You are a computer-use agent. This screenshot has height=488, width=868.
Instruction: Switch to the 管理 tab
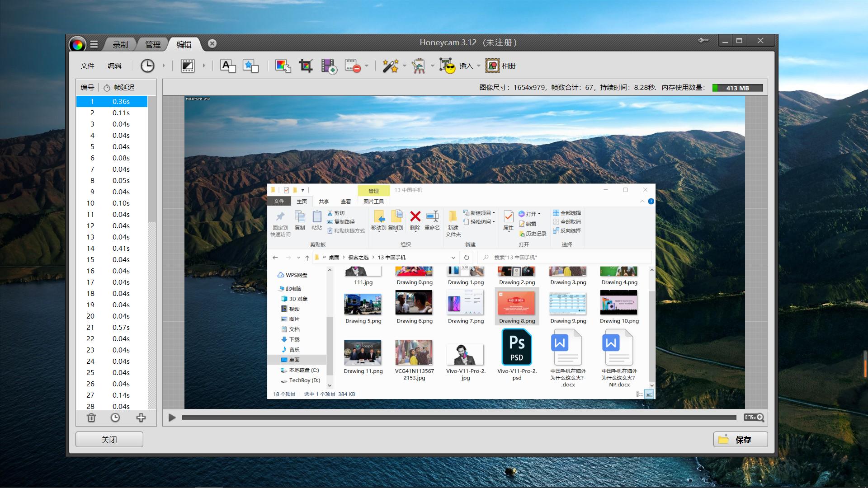(x=153, y=45)
